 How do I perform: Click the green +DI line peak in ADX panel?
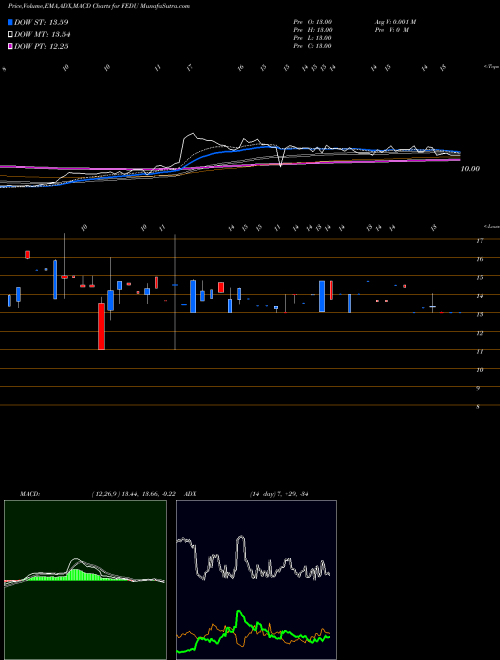[x=239, y=612]
